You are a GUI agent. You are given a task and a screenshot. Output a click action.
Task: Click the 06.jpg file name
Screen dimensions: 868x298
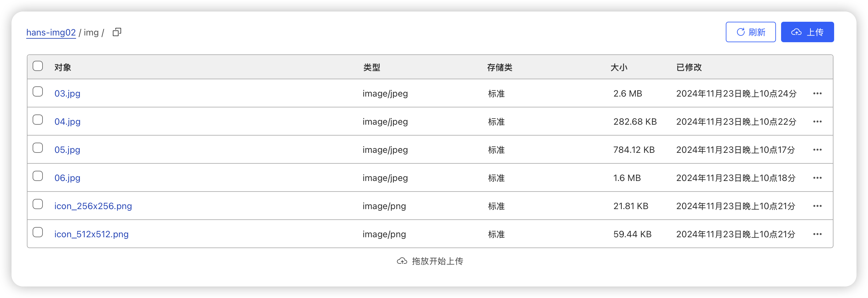67,178
